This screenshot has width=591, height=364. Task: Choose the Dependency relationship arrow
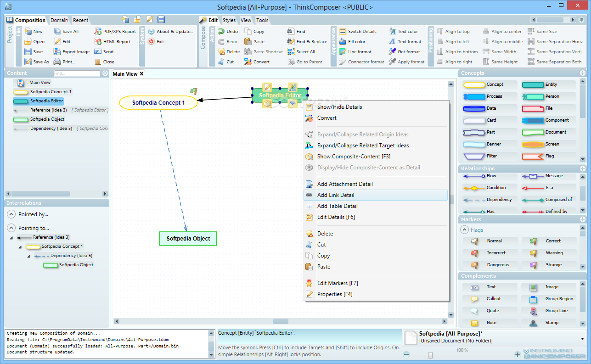click(x=474, y=200)
